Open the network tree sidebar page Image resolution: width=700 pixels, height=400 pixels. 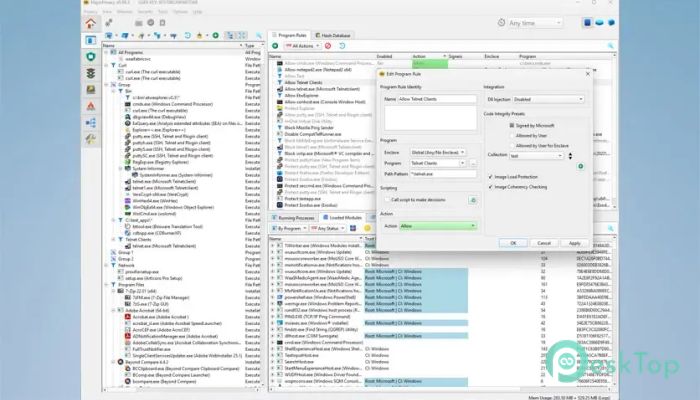click(x=91, y=123)
